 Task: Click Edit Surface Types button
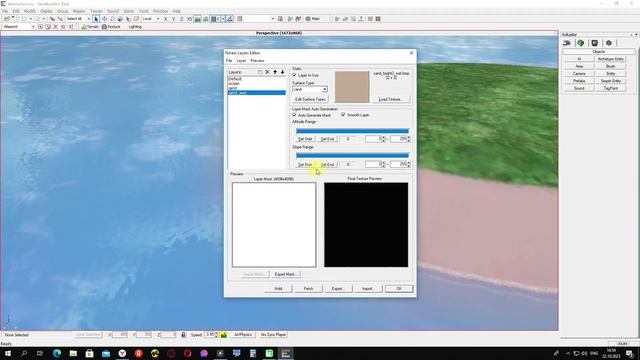[310, 99]
